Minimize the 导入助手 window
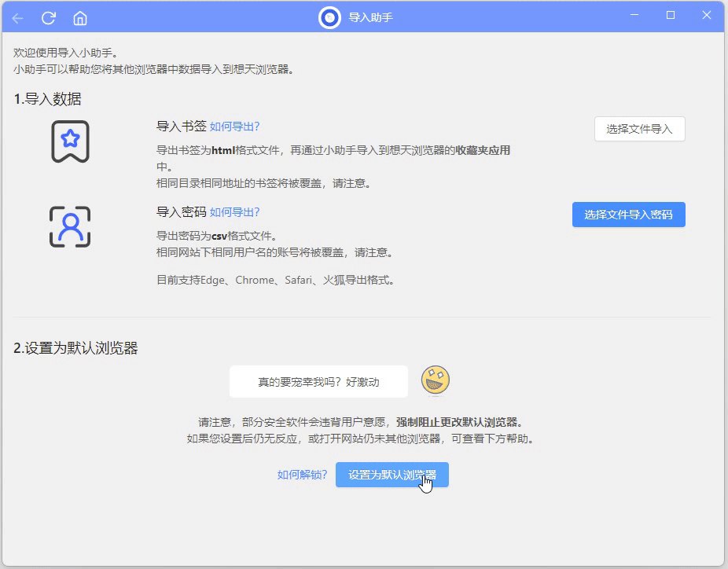This screenshot has height=569, width=728. 634,16
